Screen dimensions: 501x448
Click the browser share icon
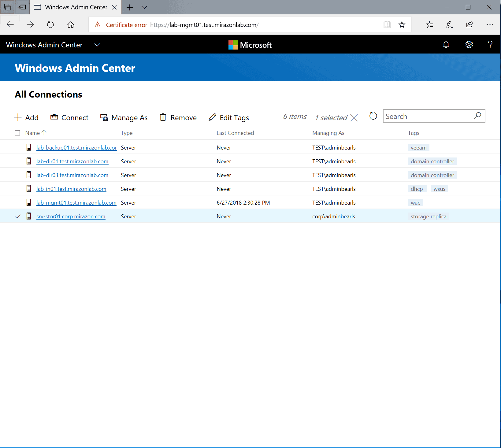(x=469, y=25)
